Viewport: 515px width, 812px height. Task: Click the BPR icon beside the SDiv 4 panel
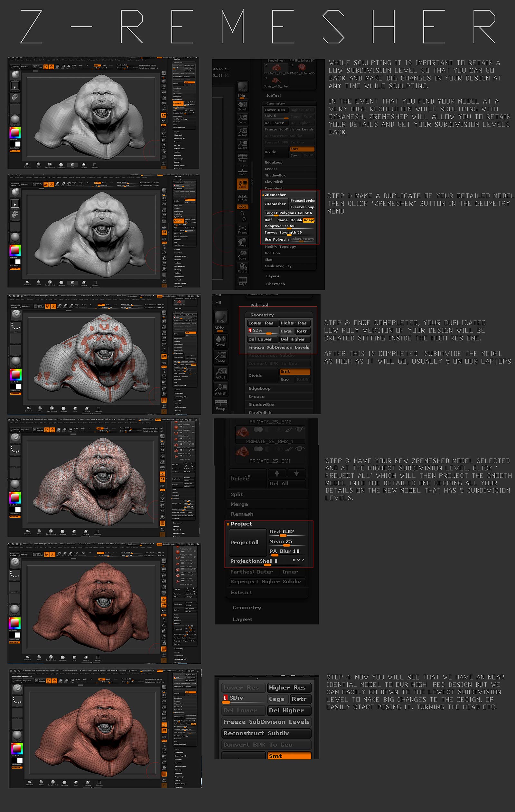(x=221, y=317)
